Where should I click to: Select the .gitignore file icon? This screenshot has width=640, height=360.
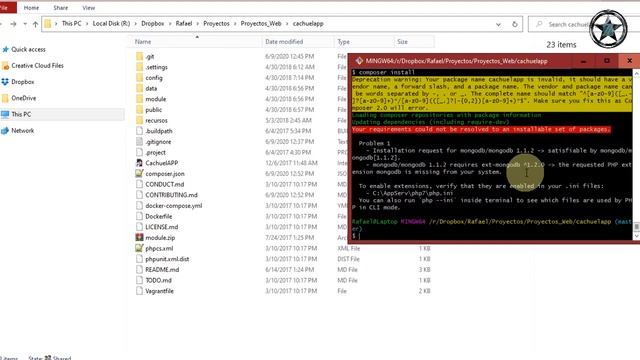[x=139, y=142]
